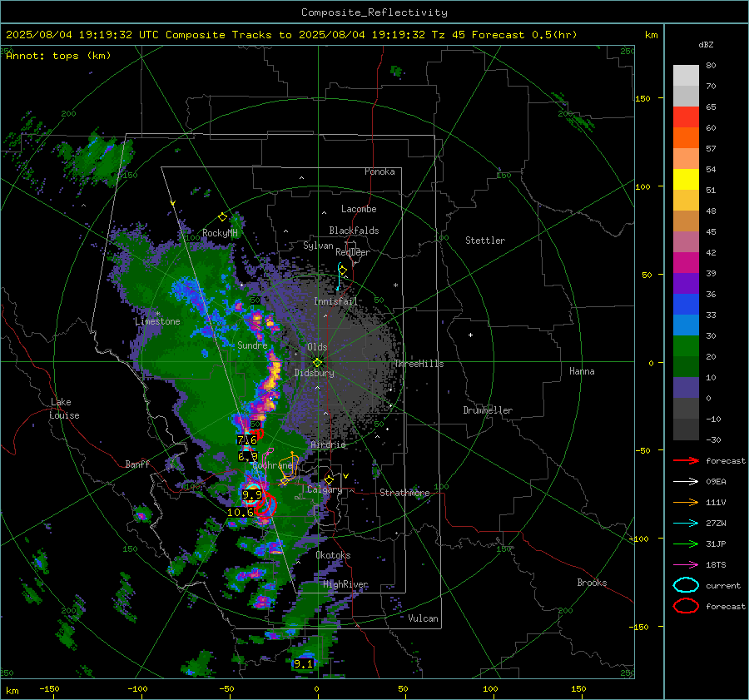Select the Blackfalds label
The image size is (749, 700).
[354, 231]
